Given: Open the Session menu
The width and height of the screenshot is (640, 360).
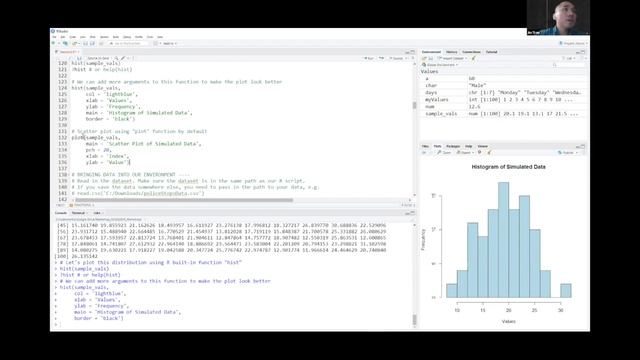Looking at the screenshot, I should pyautogui.click(x=104, y=37).
